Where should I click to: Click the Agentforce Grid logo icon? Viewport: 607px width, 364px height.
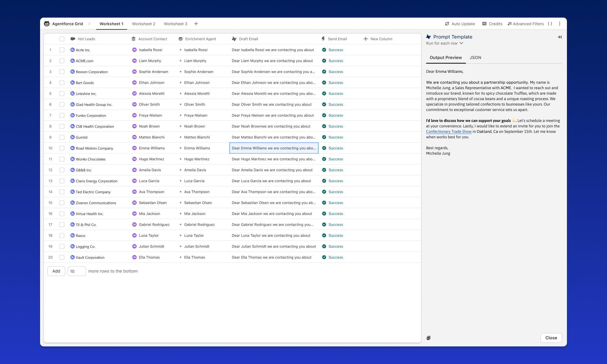pos(47,24)
